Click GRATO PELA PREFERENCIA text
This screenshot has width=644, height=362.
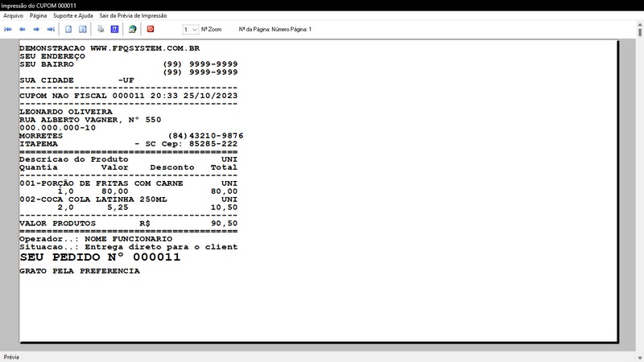[80, 271]
